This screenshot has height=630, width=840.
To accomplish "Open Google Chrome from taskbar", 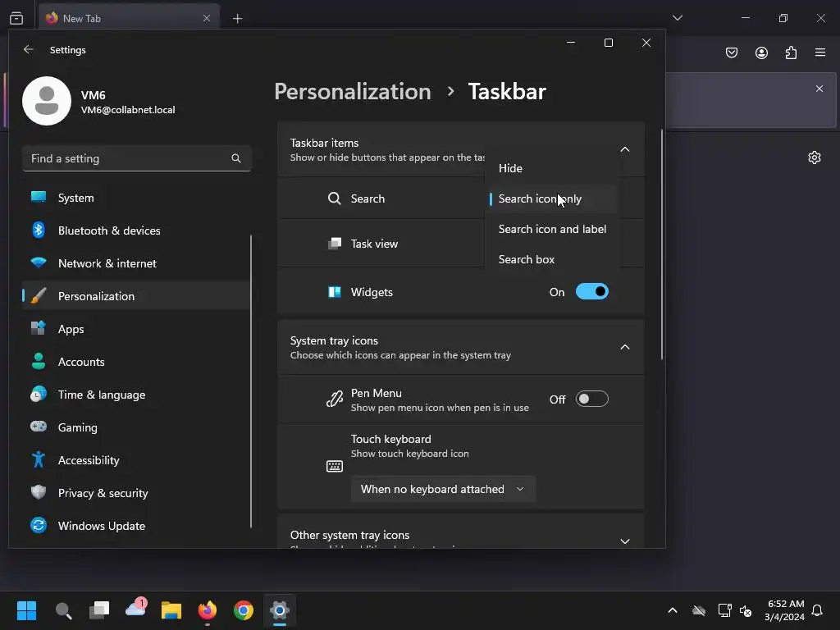I will [x=243, y=610].
